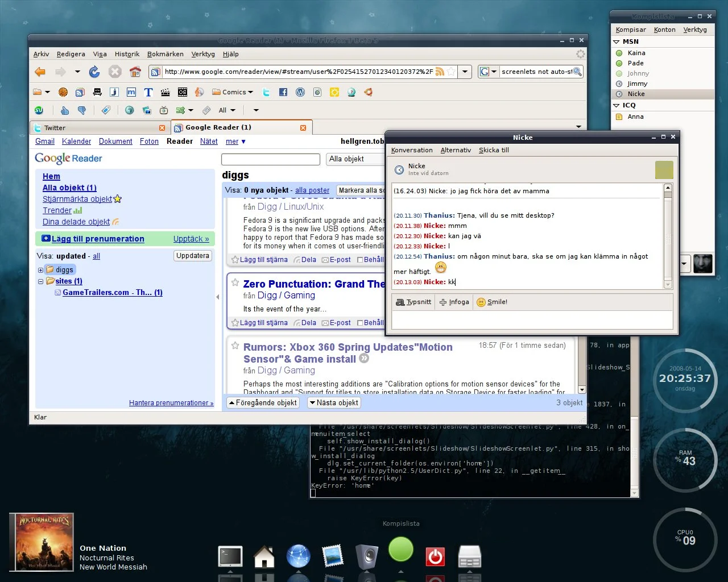Click the Twitter bookmark icon in toolbar
This screenshot has height=582, width=728.
pos(266,92)
